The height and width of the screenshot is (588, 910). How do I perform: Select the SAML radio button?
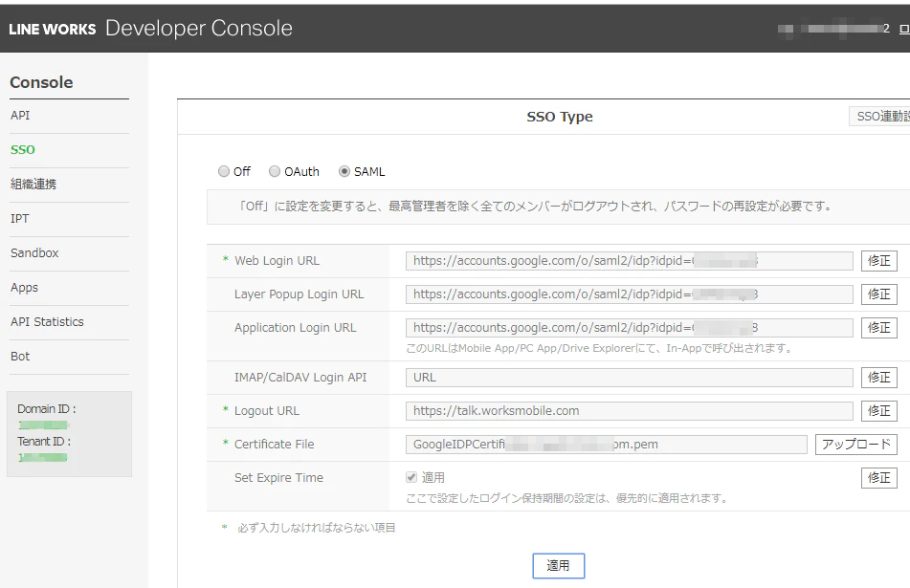pyautogui.click(x=344, y=172)
